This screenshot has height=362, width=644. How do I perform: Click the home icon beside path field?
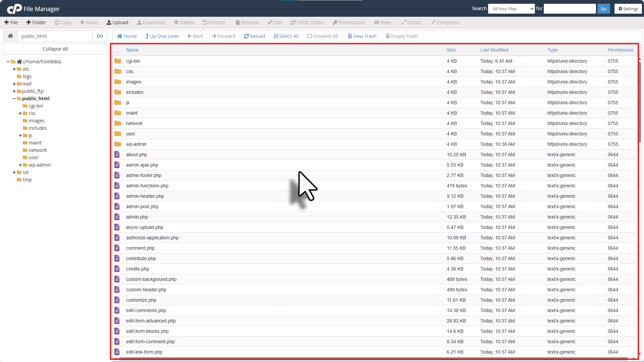10,36
